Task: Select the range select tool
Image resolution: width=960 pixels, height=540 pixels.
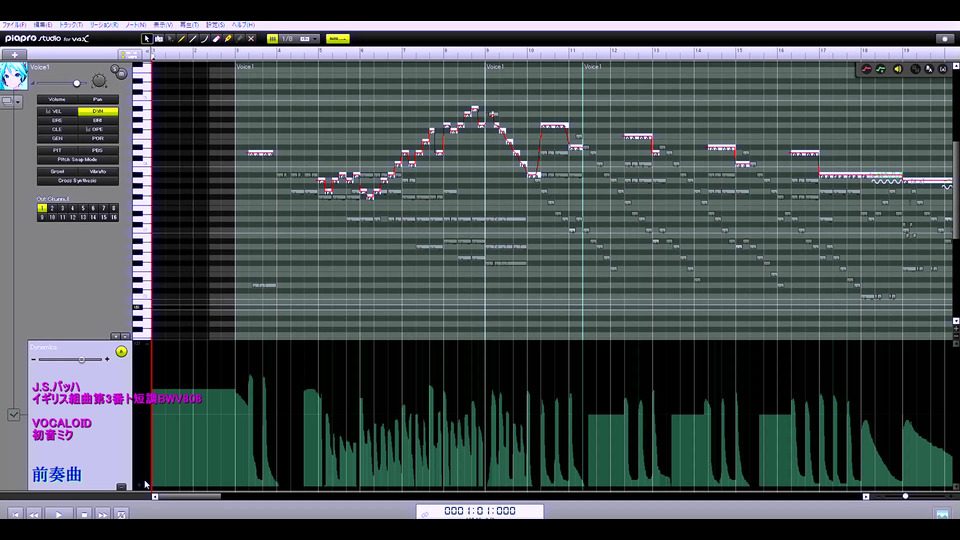Action: (x=159, y=39)
